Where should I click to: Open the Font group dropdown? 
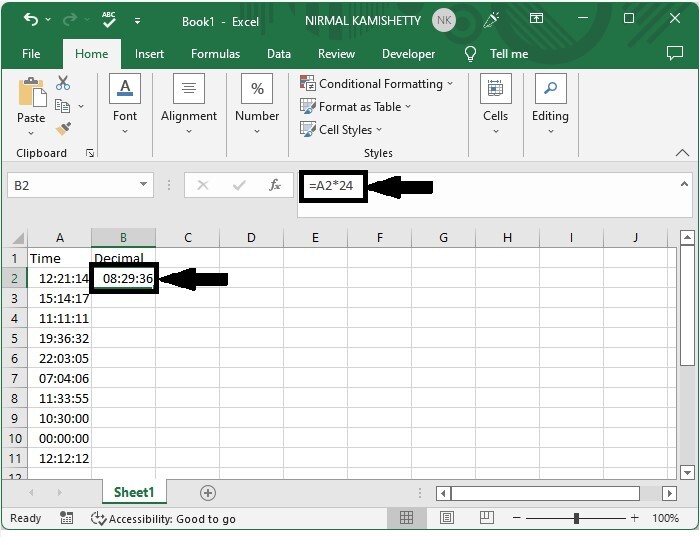click(x=125, y=105)
